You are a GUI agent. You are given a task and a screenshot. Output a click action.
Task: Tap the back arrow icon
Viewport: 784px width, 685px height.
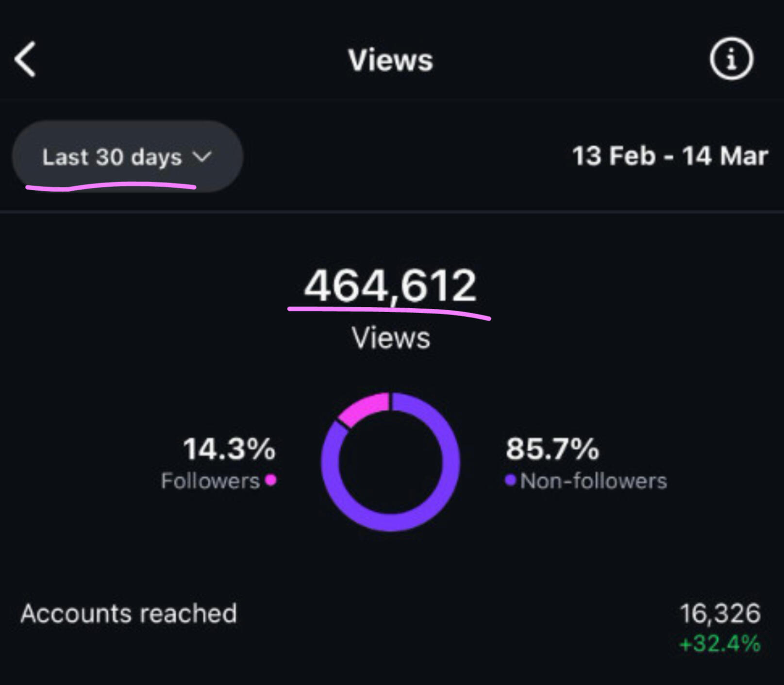25,59
